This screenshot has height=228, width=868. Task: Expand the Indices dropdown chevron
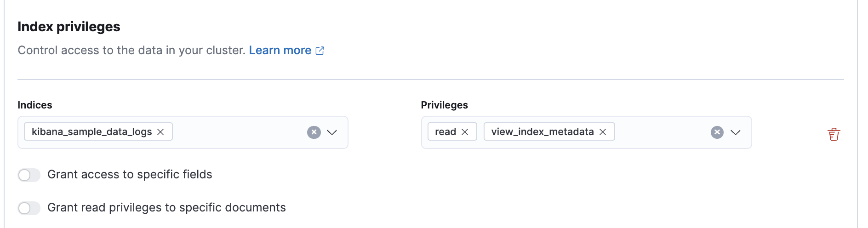pyautogui.click(x=332, y=132)
